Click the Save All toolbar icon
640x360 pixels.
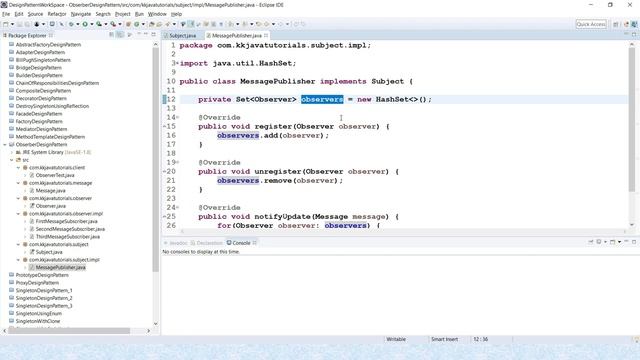coord(27,24)
